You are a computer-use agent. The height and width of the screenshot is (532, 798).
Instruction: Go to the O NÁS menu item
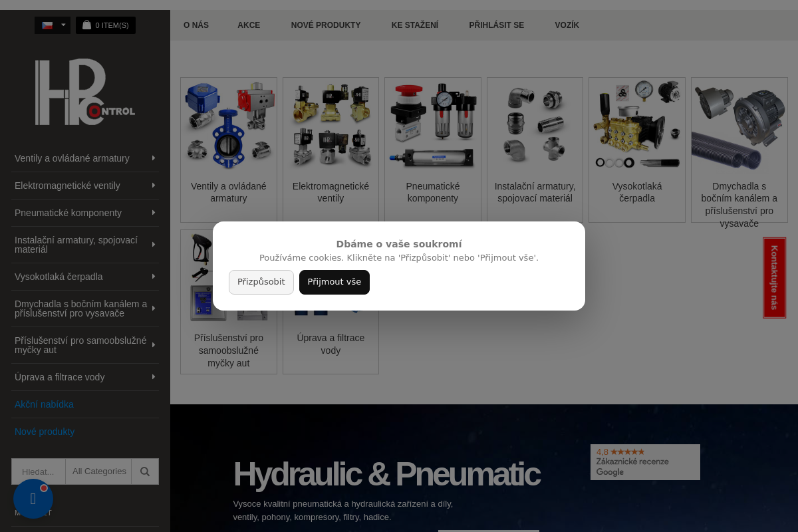pos(196,25)
